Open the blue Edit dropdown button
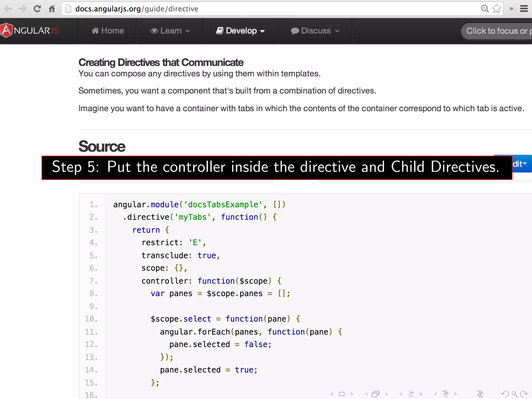 pyautogui.click(x=522, y=164)
